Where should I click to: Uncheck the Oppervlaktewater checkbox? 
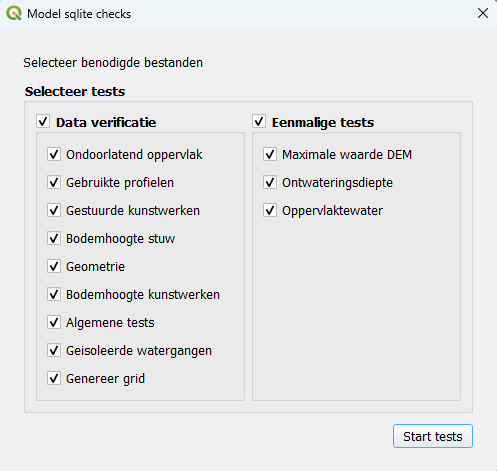click(270, 211)
